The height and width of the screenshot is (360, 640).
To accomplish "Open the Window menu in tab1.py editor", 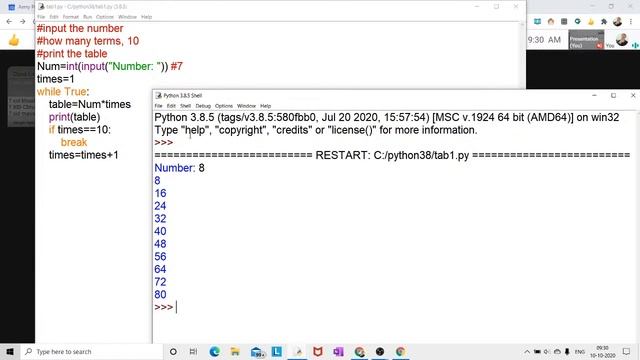I will click(127, 17).
